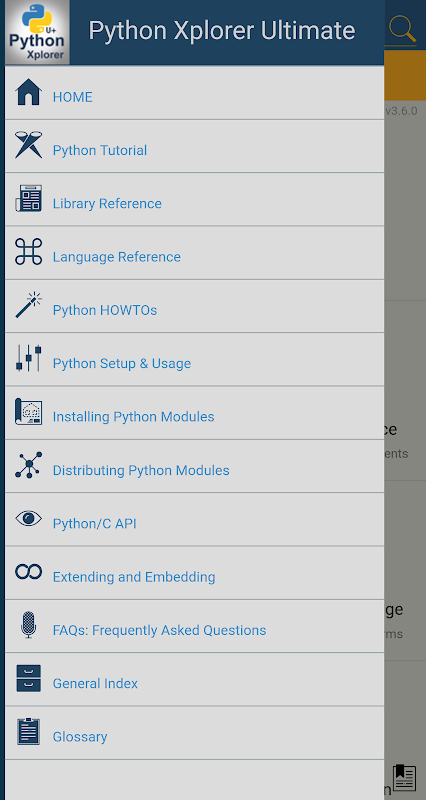Click the Language Reference command-symbol icon

[x=29, y=252]
